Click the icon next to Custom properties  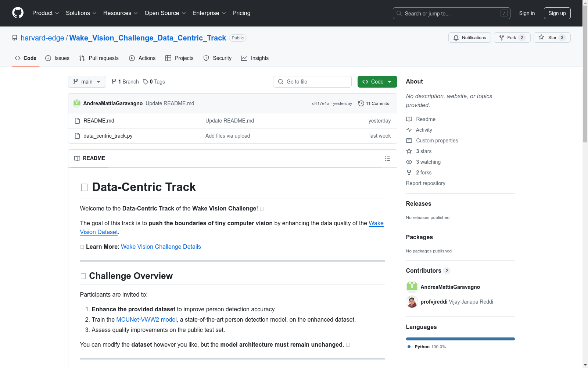pos(409,141)
